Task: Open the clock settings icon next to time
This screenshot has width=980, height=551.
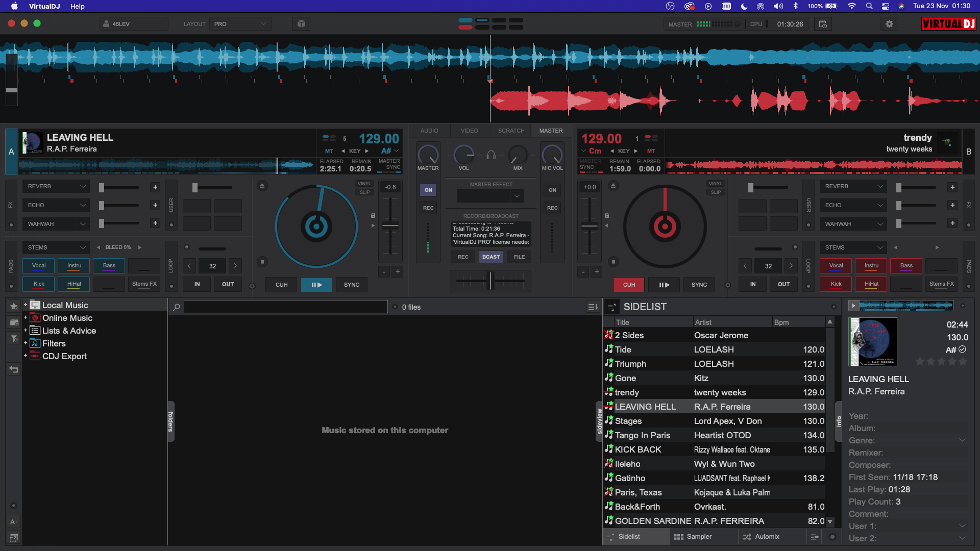Action: click(x=823, y=24)
